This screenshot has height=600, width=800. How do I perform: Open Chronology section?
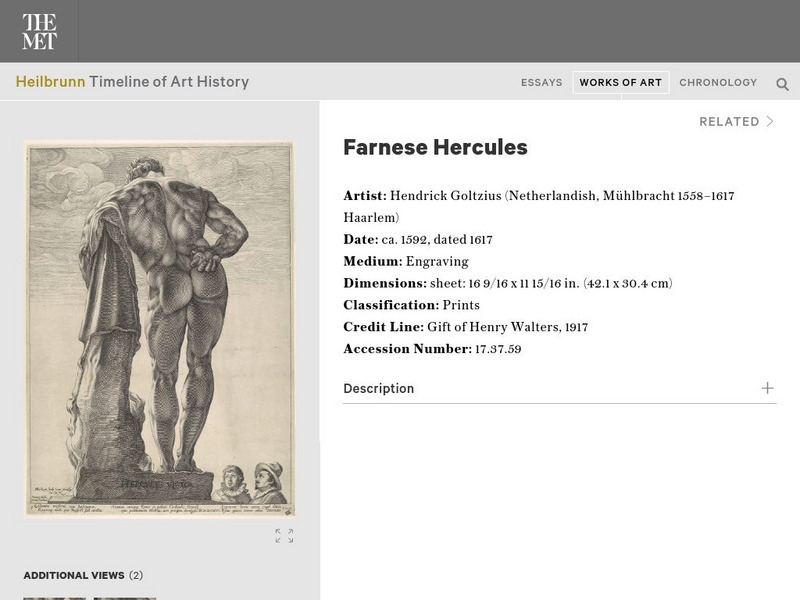pos(718,83)
